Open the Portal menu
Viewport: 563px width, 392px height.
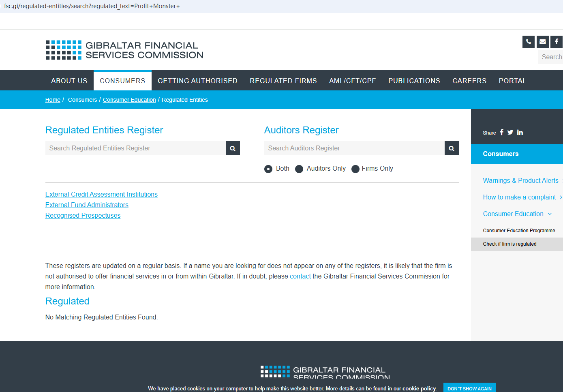tap(512, 81)
